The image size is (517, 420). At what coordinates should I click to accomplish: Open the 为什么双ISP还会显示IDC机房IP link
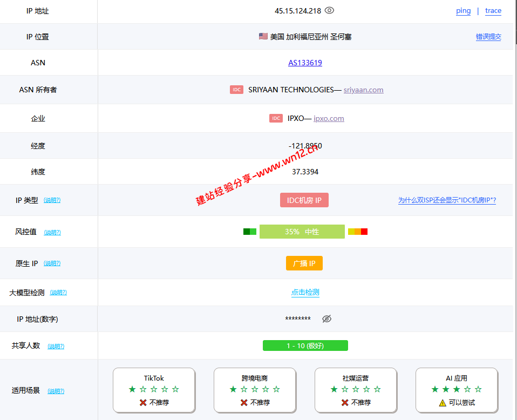point(447,200)
